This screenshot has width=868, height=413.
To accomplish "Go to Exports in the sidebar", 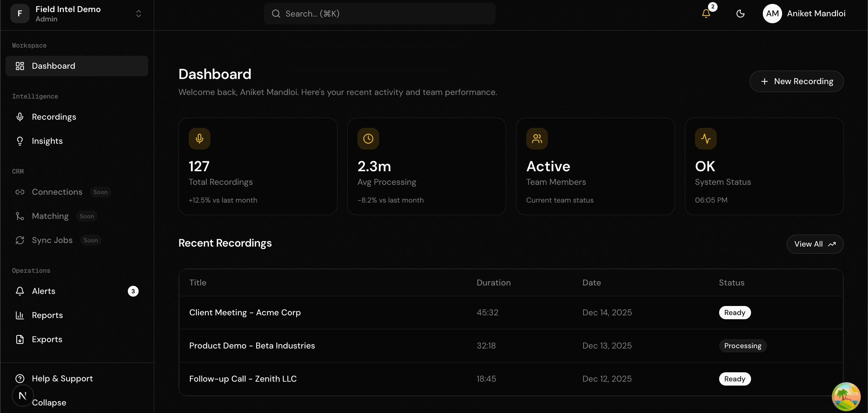I will tap(77, 339).
